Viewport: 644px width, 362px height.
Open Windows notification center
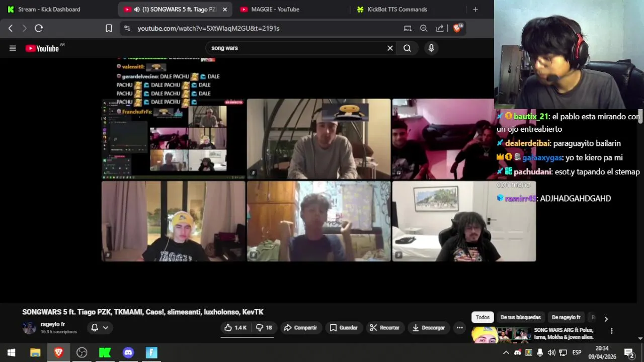coord(629,352)
